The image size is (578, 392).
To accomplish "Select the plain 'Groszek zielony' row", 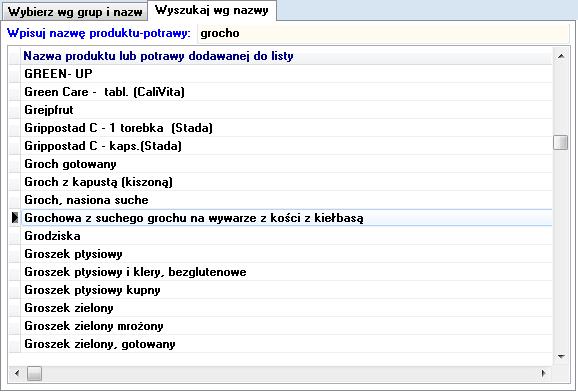I will (x=287, y=308).
